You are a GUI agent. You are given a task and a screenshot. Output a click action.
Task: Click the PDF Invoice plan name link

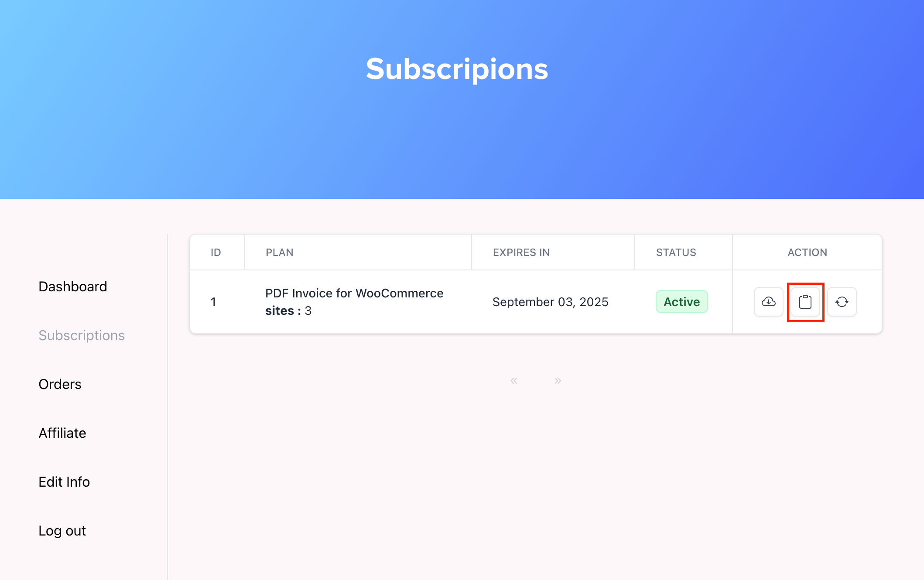(354, 293)
